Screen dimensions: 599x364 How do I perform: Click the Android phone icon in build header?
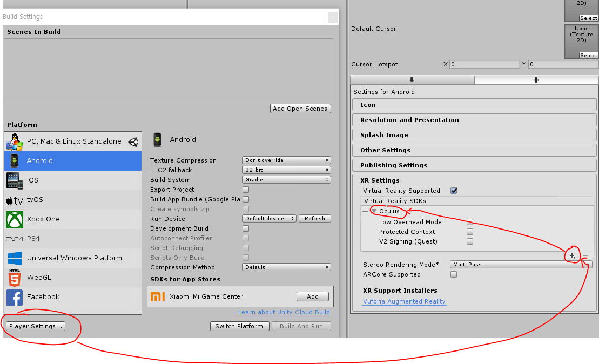tap(157, 140)
